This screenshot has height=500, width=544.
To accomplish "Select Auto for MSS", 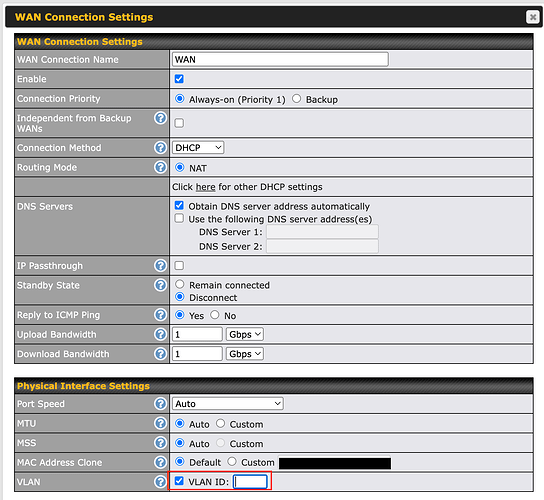I will (179, 443).
